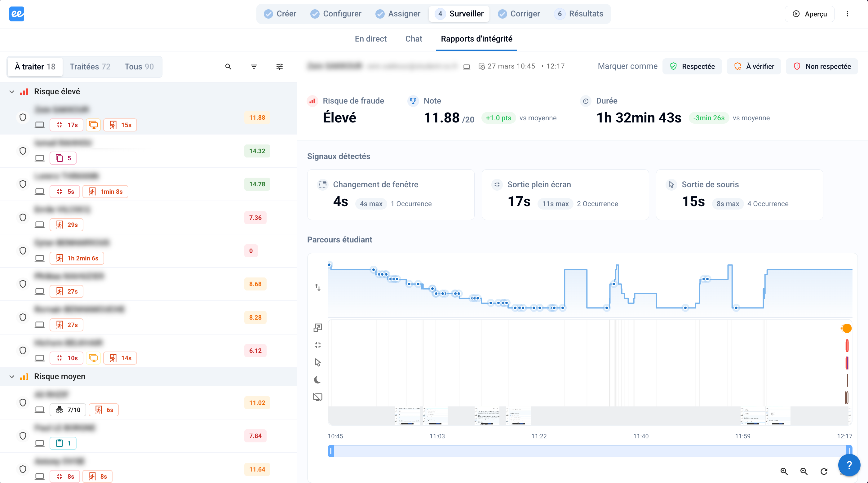Open the filter settings sliders icon
Image resolution: width=868 pixels, height=483 pixels.
click(x=280, y=67)
